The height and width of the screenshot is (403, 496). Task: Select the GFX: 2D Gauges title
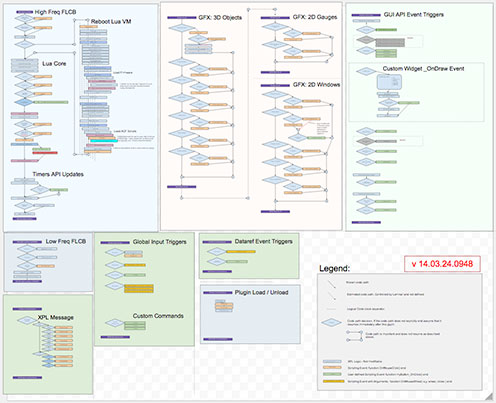pos(315,17)
